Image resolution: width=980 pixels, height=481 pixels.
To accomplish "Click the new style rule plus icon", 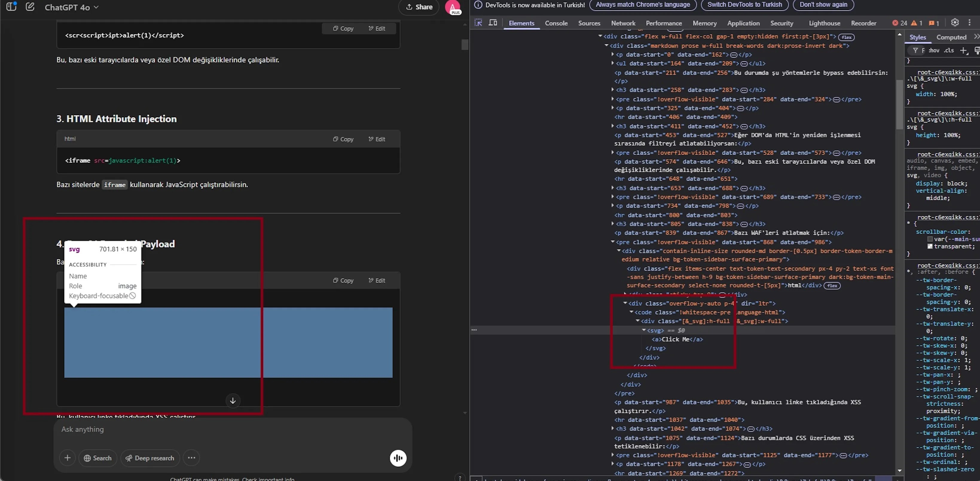I will (x=963, y=51).
